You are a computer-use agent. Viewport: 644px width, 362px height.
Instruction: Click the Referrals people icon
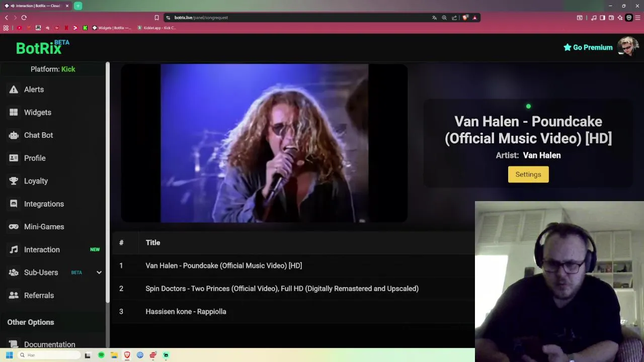pos(14,295)
